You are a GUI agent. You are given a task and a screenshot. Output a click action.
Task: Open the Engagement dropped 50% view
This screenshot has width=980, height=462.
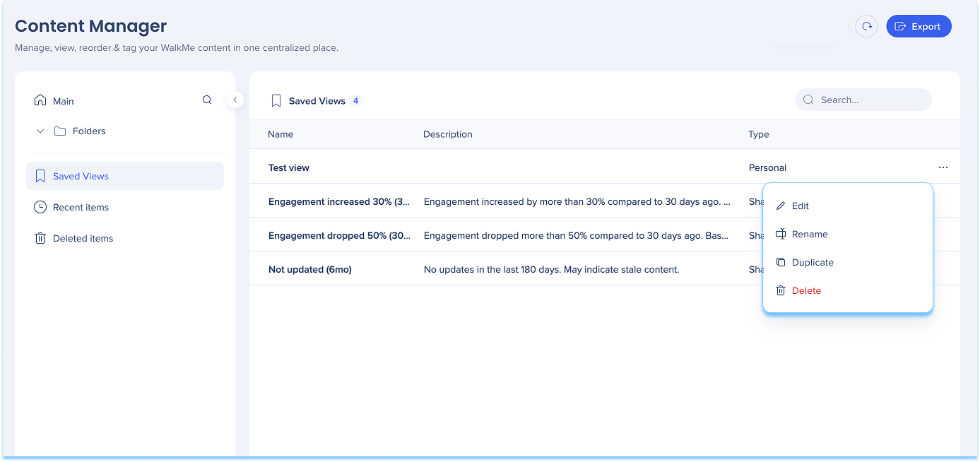[x=339, y=235]
